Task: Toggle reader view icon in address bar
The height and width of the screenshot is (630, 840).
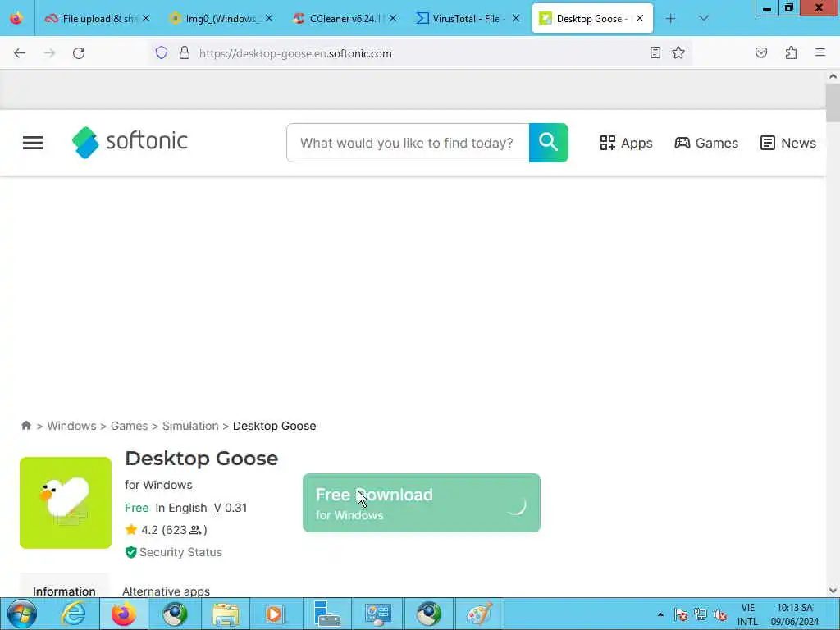Action: 655,52
